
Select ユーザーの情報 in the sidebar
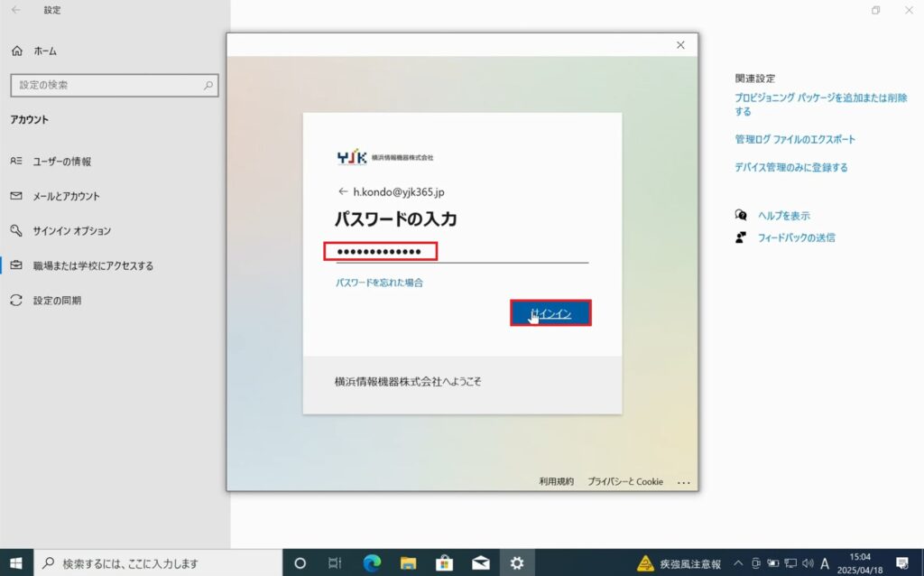(61, 162)
